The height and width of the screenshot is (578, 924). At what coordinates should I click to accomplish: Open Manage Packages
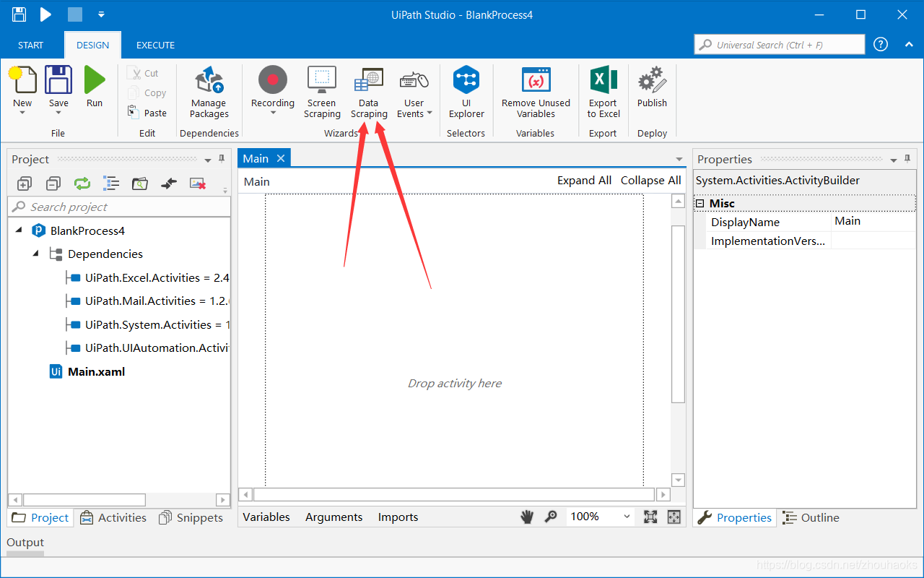click(x=209, y=92)
